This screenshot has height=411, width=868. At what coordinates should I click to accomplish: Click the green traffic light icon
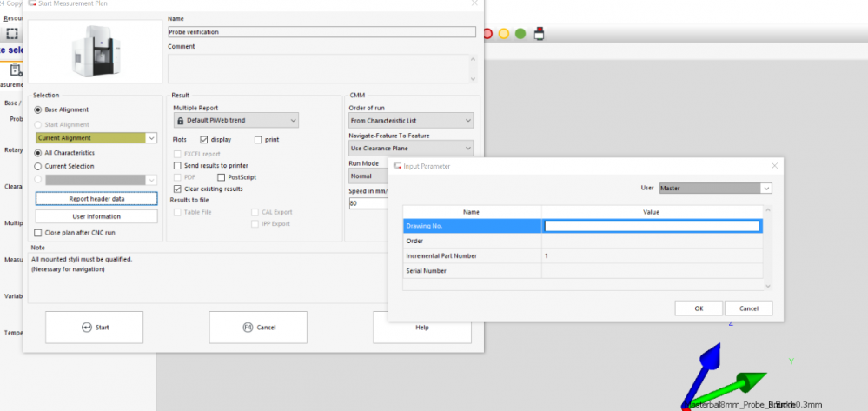coord(520,34)
